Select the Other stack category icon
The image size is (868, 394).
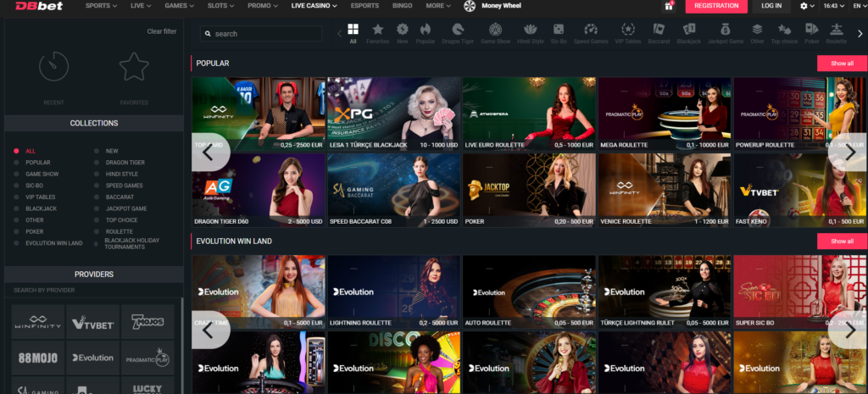(757, 30)
